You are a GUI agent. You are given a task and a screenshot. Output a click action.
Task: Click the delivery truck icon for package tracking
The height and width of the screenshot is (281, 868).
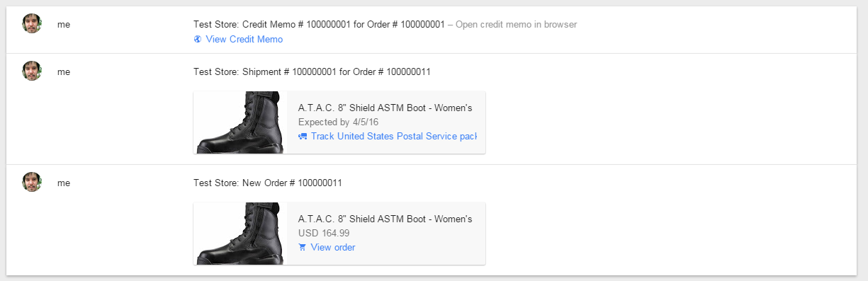(x=303, y=136)
